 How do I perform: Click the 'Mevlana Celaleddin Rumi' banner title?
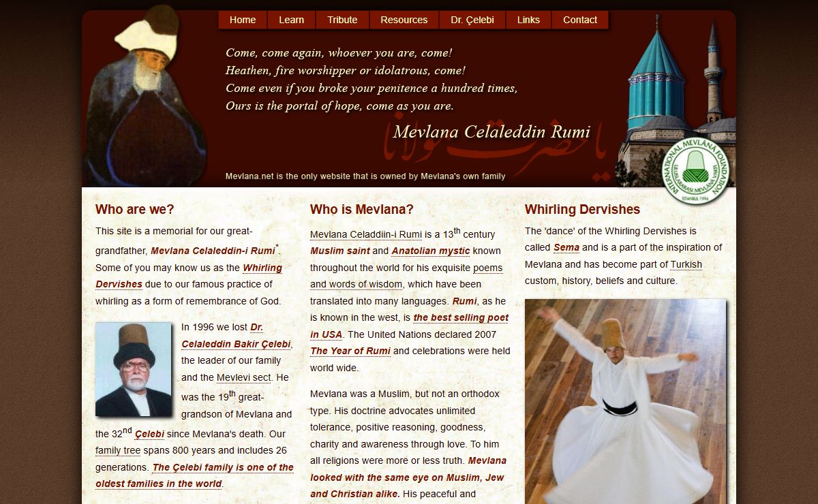tap(491, 131)
